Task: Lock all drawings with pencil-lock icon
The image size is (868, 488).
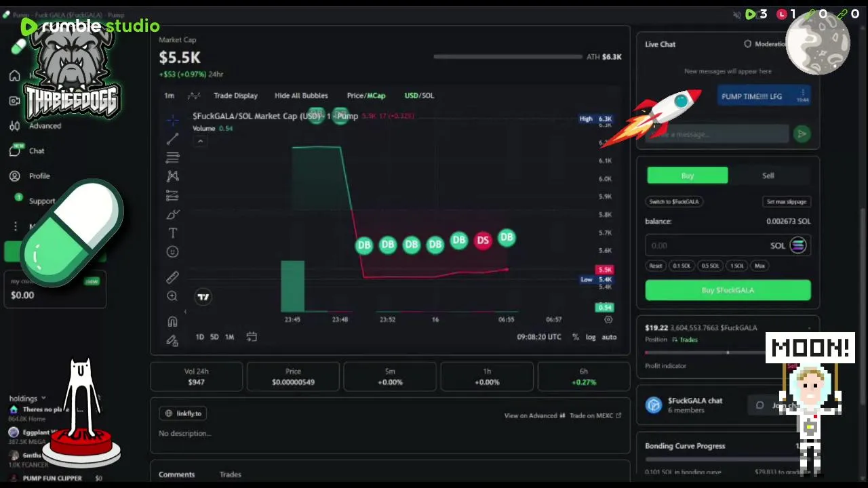Action: (x=172, y=340)
